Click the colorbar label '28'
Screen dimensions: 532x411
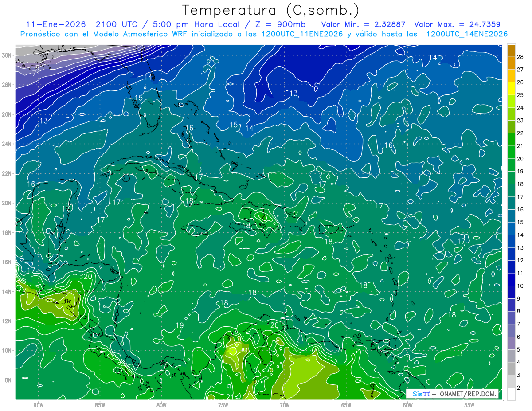(520, 57)
